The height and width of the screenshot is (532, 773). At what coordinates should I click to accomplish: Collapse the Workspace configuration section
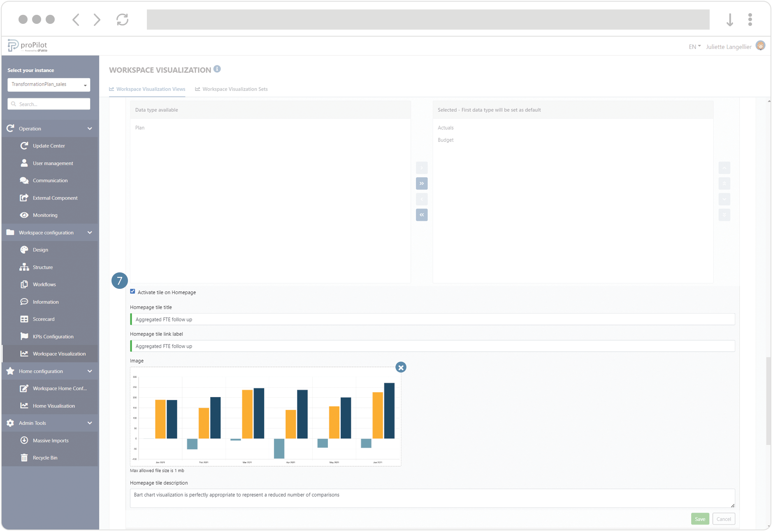pos(90,232)
